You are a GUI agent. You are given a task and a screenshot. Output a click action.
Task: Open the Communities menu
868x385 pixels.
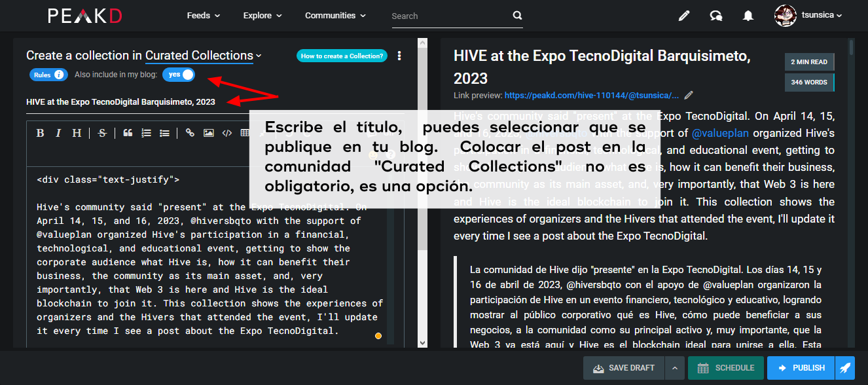click(x=336, y=16)
